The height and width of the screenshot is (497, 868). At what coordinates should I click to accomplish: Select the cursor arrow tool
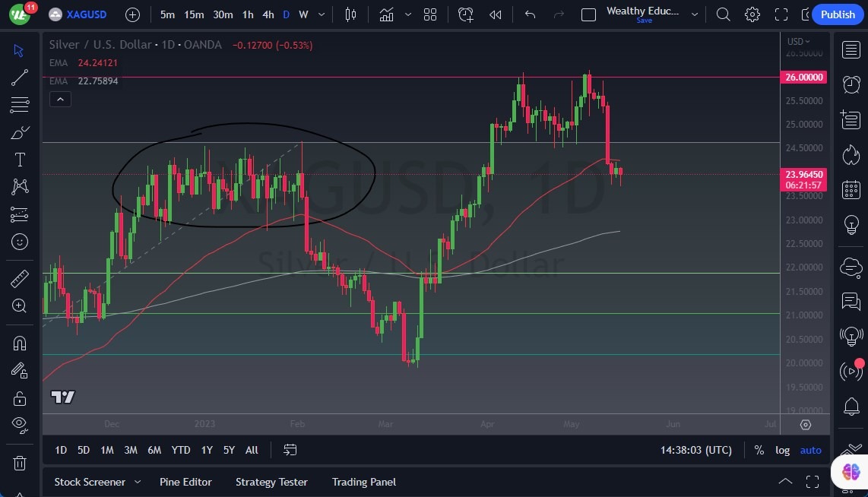click(x=19, y=50)
